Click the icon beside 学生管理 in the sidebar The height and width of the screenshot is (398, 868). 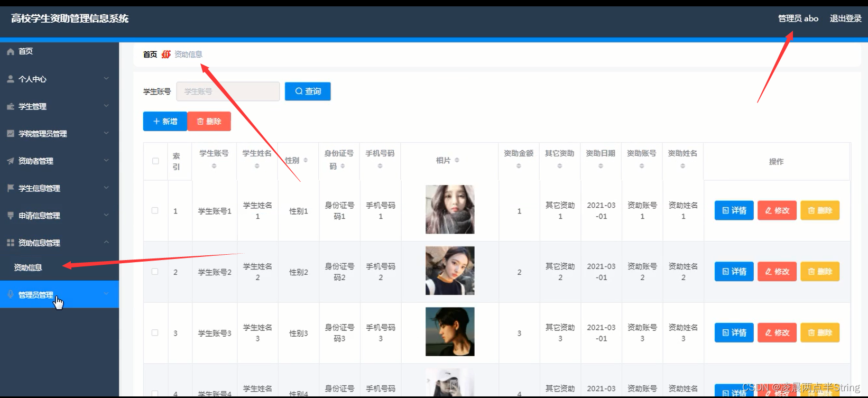click(x=11, y=106)
